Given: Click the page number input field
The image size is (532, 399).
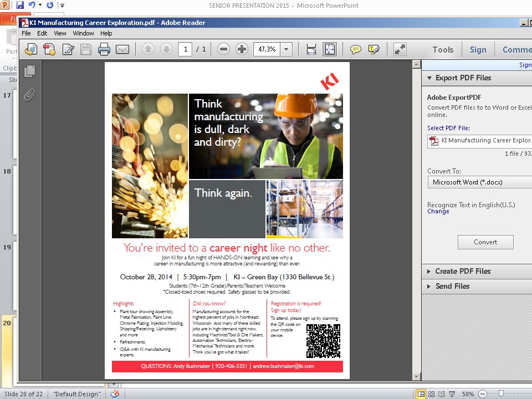Looking at the screenshot, I should [x=185, y=49].
